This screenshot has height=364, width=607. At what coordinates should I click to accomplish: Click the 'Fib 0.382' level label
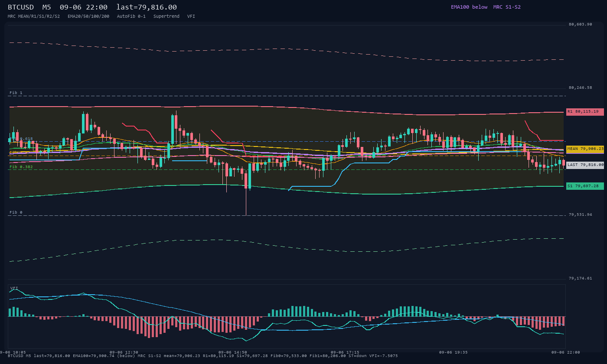tap(21, 167)
